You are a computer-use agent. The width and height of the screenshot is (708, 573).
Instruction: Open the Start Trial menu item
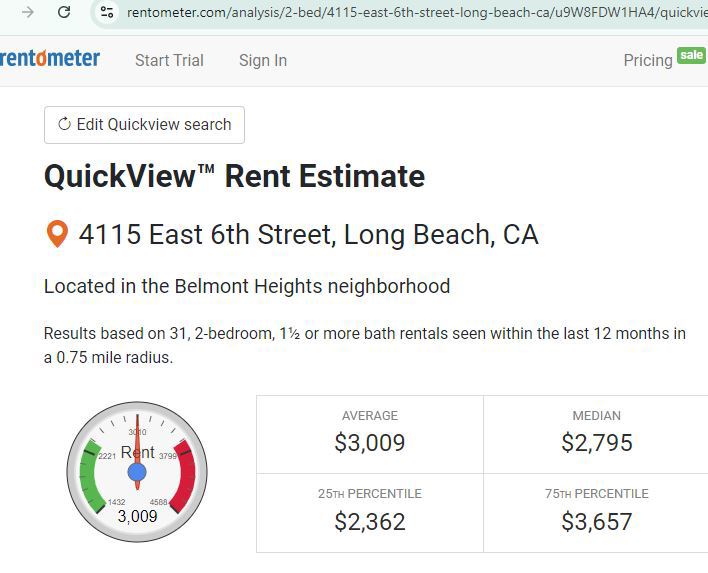coord(169,60)
